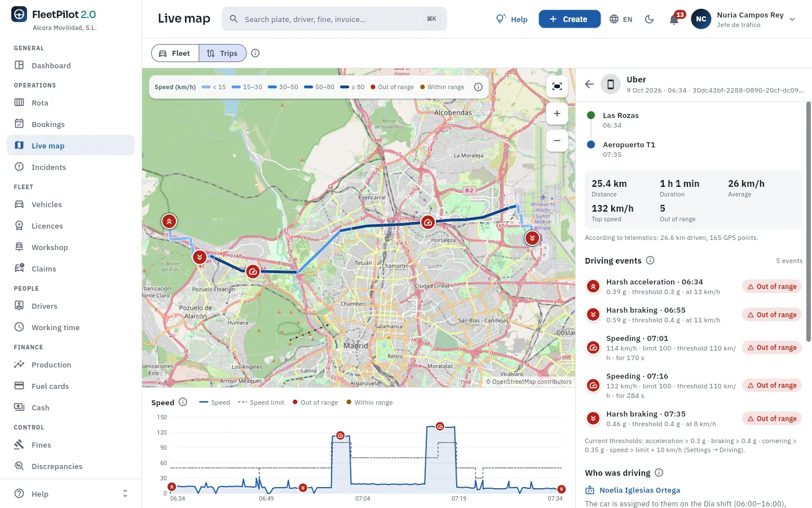Click Out of range badge for Speeding 07:01
Image resolution: width=812 pixels, height=508 pixels.
772,348
